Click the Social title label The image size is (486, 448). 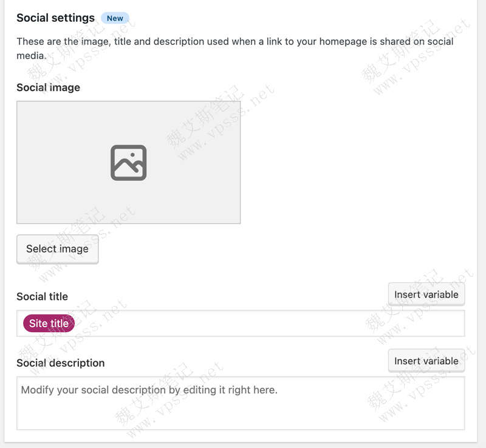click(x=42, y=296)
